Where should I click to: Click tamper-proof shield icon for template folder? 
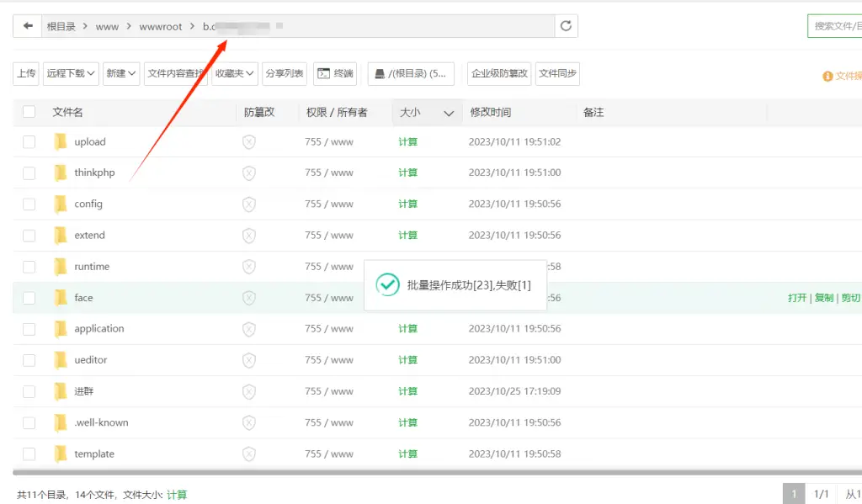(x=248, y=454)
